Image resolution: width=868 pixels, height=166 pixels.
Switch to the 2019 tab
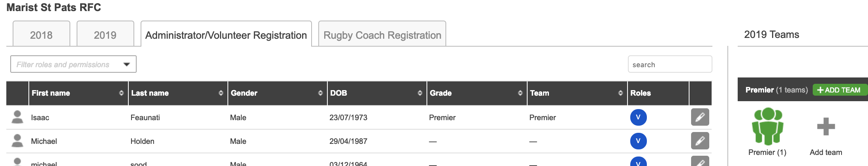pyautogui.click(x=105, y=35)
